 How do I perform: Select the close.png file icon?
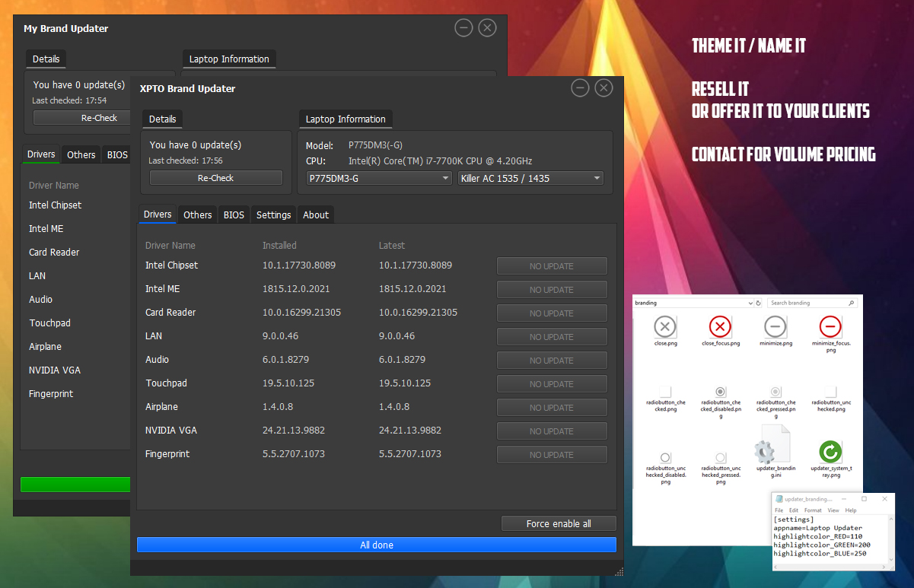click(665, 327)
